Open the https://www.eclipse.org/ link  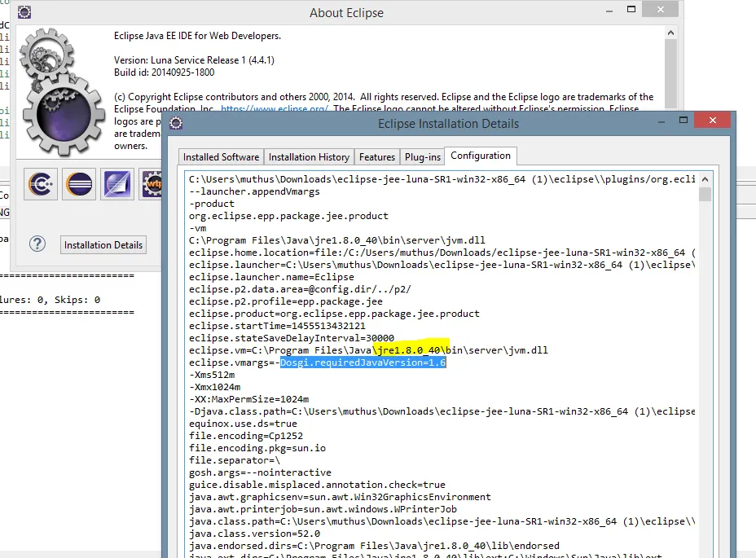click(275, 109)
